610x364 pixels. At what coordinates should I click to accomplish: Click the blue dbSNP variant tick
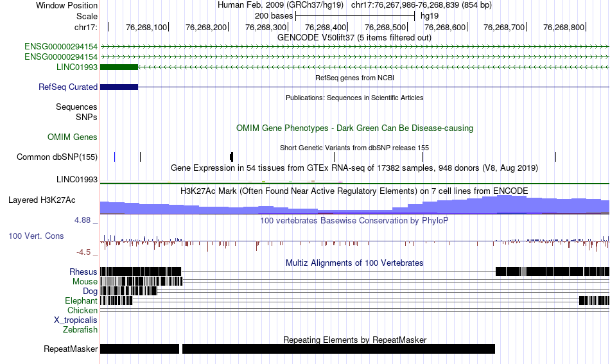[115, 157]
